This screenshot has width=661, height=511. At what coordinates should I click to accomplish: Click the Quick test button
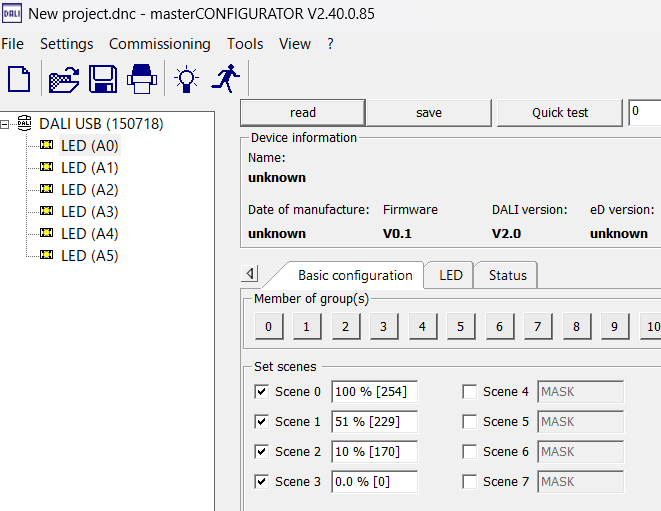click(x=559, y=113)
